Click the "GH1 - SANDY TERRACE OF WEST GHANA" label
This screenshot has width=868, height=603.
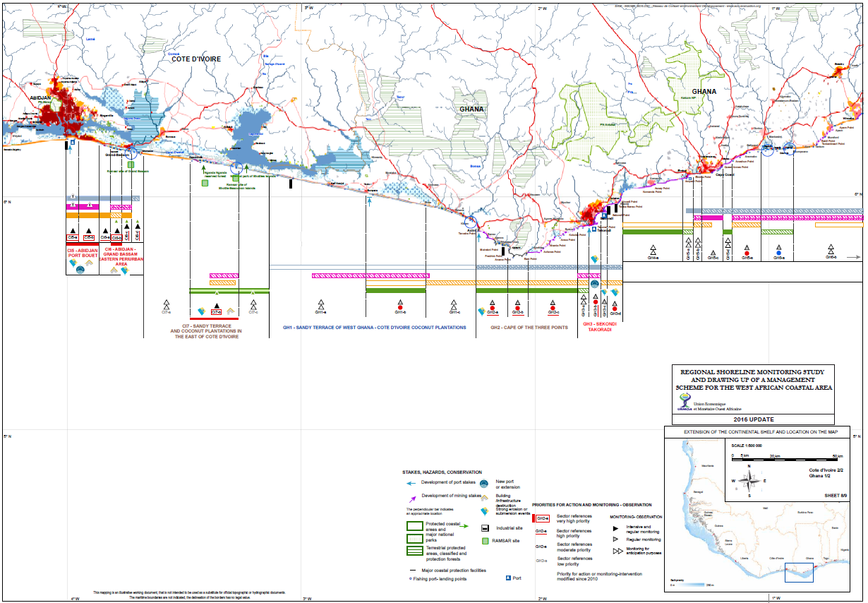[x=375, y=328]
